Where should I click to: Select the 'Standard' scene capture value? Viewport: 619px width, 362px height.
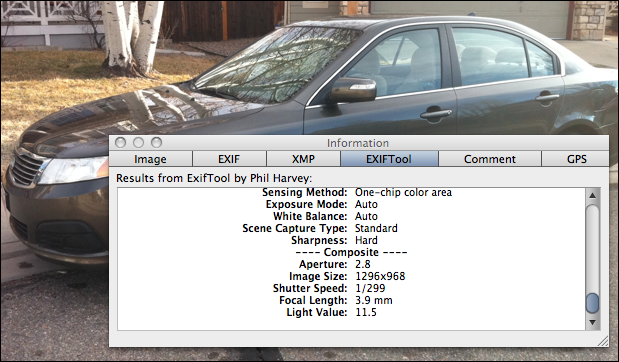pyautogui.click(x=376, y=228)
